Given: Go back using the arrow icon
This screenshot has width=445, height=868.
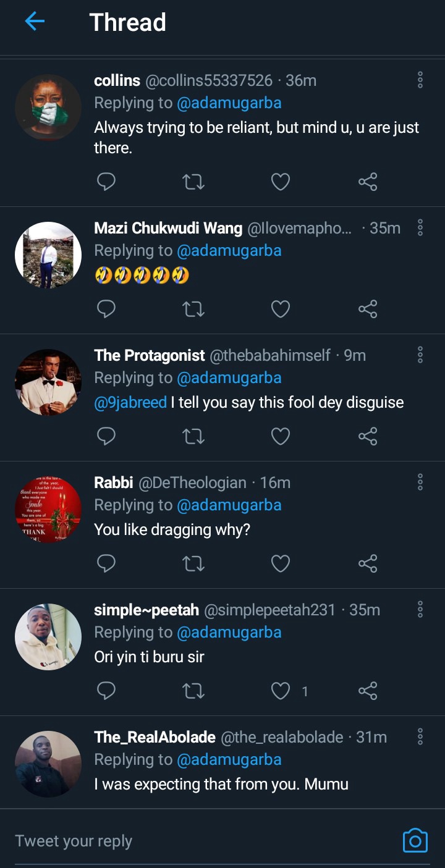Looking at the screenshot, I should [35, 22].
